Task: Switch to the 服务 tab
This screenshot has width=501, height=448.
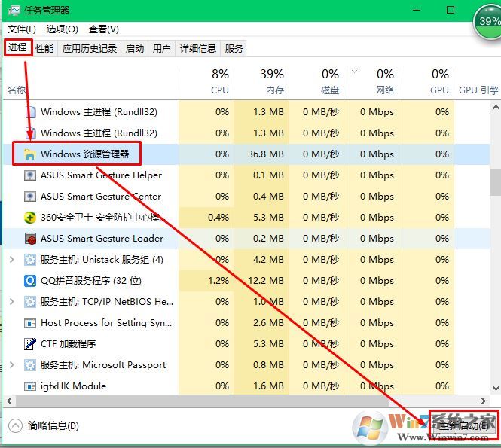Action: click(234, 48)
